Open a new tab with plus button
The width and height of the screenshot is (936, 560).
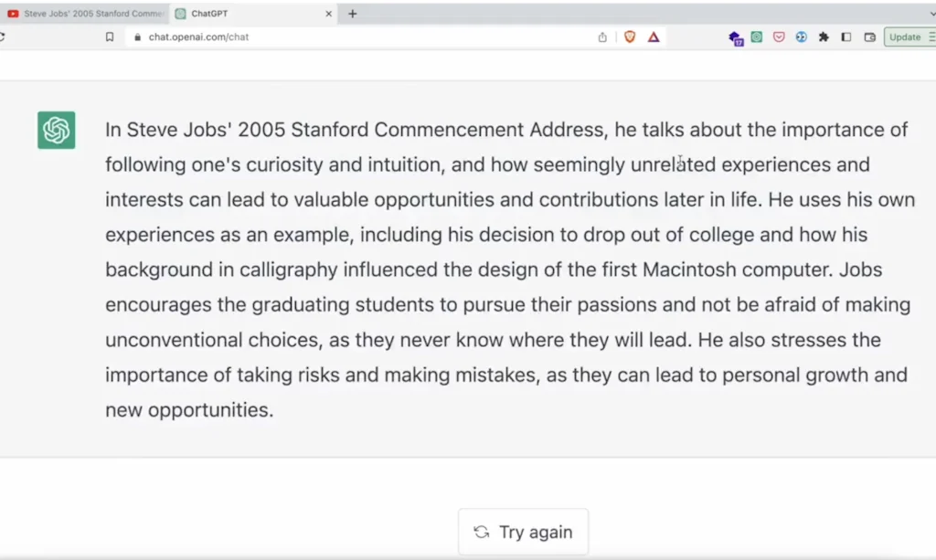point(350,14)
